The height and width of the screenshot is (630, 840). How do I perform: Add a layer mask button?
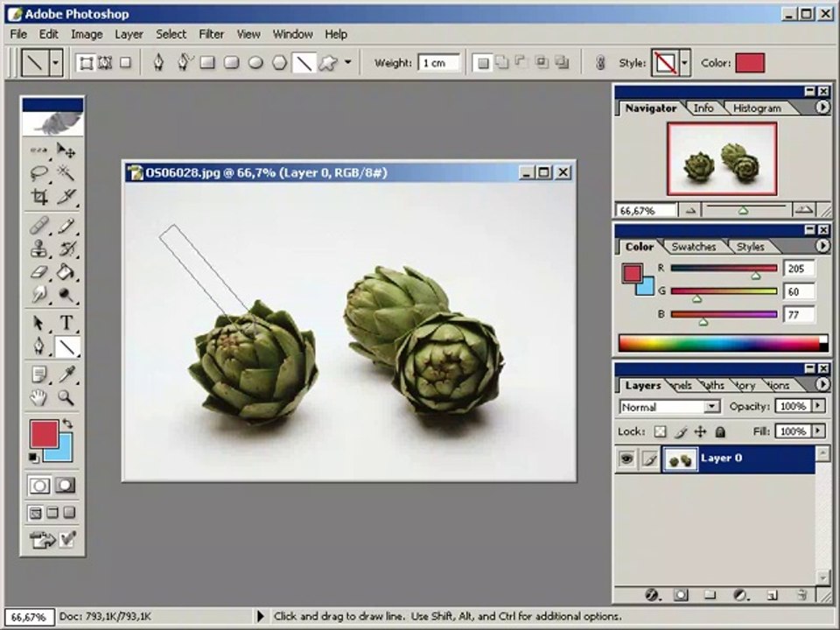[x=681, y=595]
